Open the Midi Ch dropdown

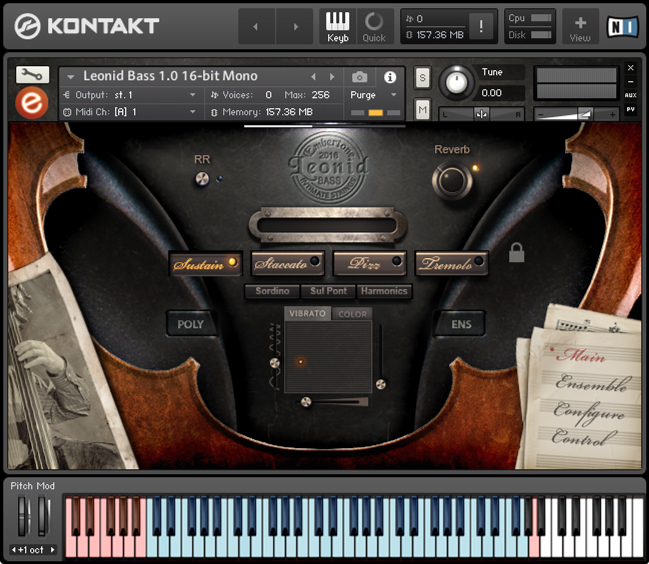pyautogui.click(x=130, y=112)
